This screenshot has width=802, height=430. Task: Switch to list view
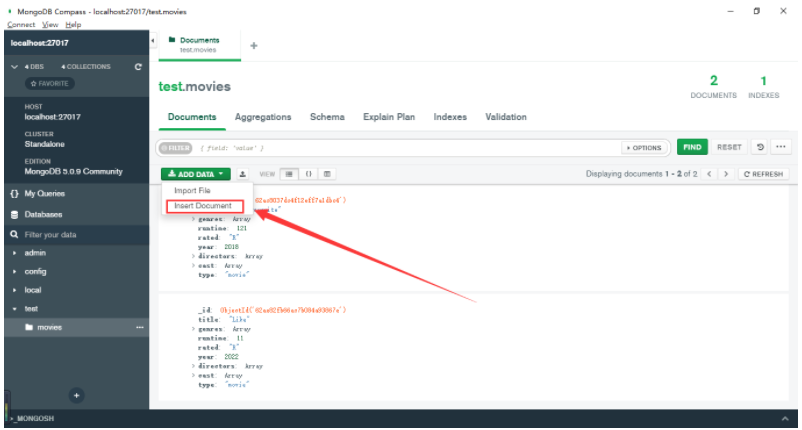point(289,174)
